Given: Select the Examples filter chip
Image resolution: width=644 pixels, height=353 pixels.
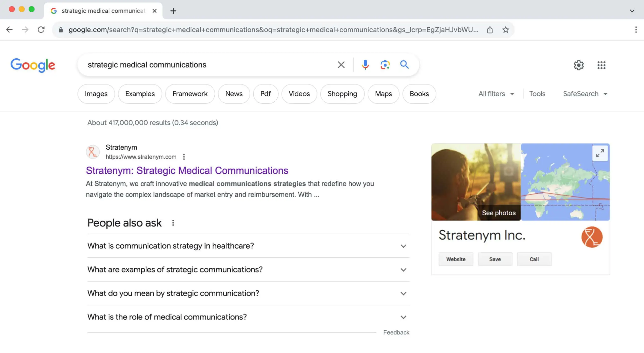Looking at the screenshot, I should tap(140, 94).
